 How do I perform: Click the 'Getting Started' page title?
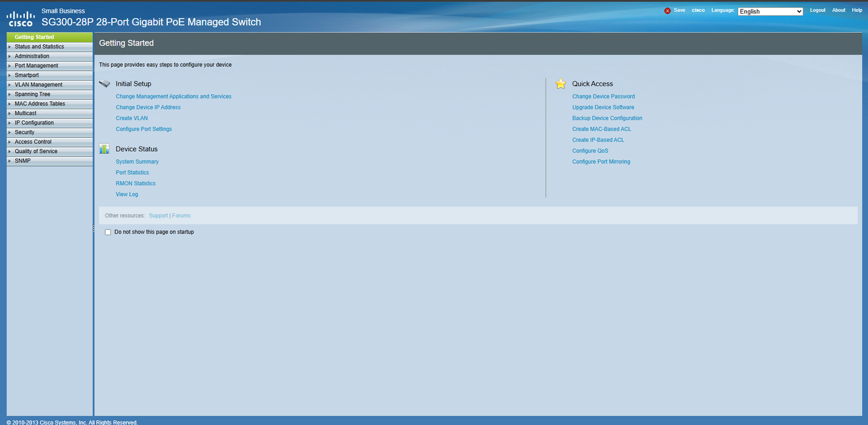(x=126, y=43)
